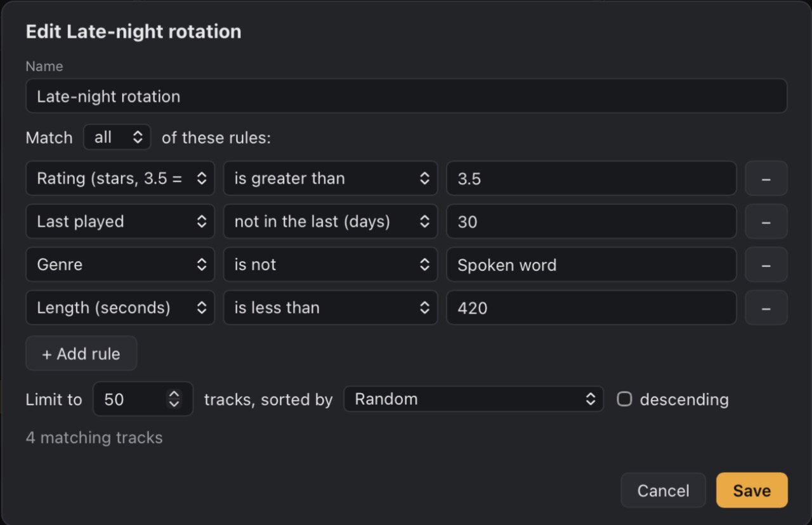The width and height of the screenshot is (812, 525).
Task: Click the '4 matching tracks' text
Action: 94,437
